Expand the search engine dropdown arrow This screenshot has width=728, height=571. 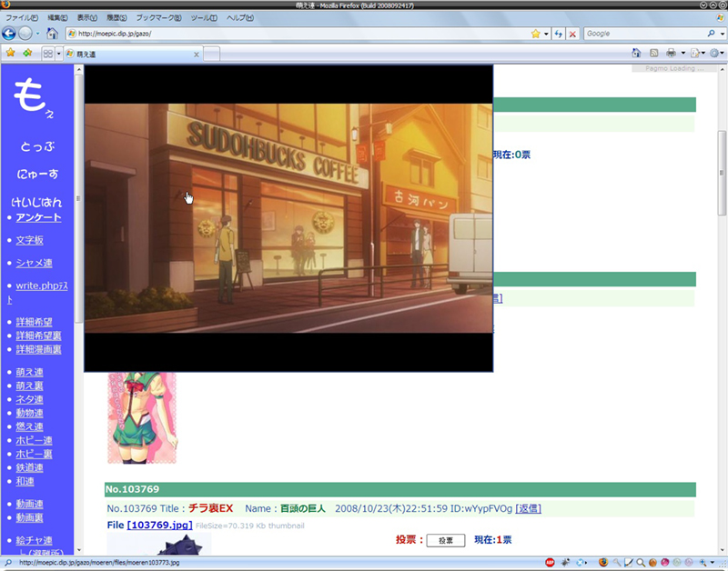point(722,34)
